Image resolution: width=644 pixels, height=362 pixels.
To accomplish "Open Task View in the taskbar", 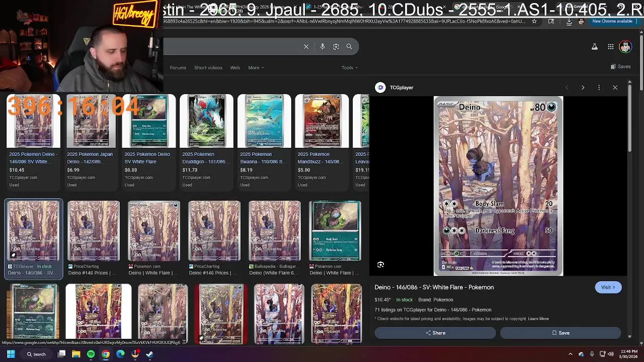I will point(61,354).
